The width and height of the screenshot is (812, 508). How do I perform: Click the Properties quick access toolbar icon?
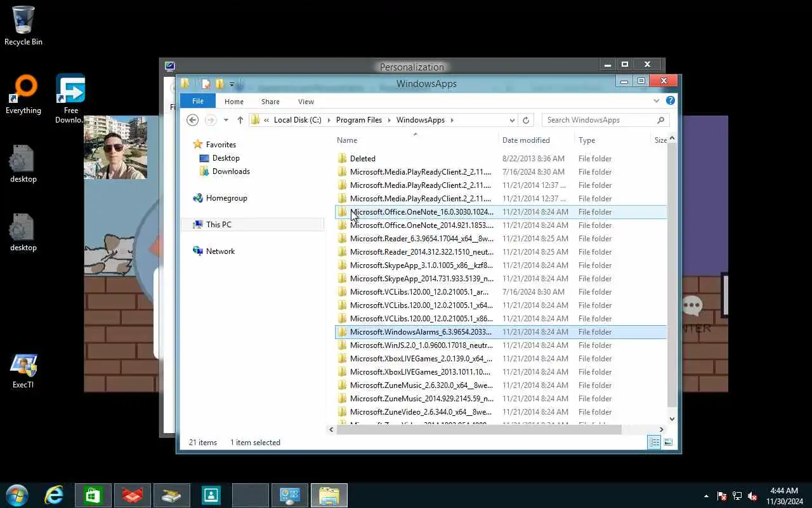coord(206,84)
